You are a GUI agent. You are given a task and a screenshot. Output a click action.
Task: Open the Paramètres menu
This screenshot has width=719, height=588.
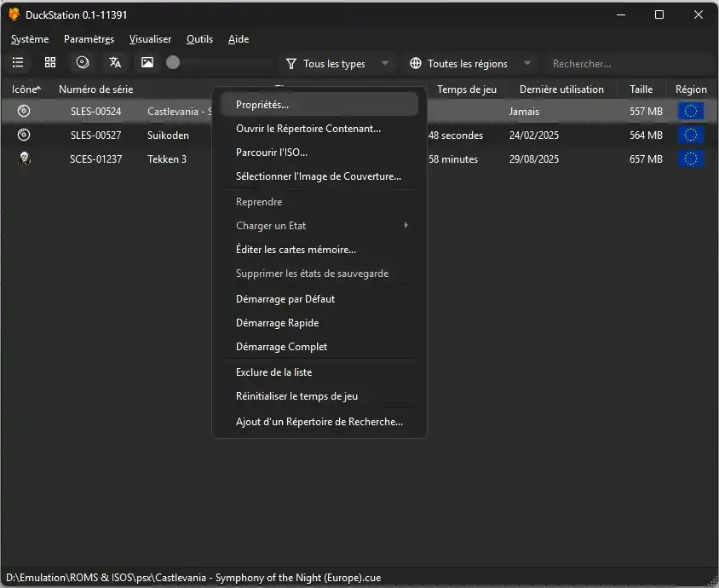(89, 39)
